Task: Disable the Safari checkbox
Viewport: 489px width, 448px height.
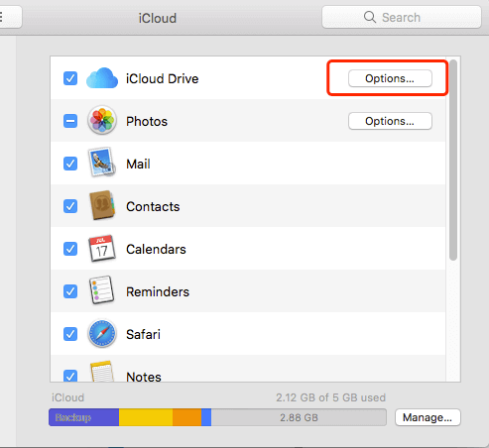Action: (x=70, y=334)
